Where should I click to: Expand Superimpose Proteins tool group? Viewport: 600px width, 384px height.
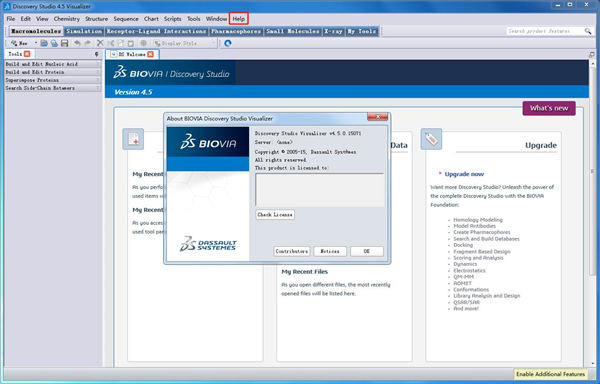pos(53,80)
